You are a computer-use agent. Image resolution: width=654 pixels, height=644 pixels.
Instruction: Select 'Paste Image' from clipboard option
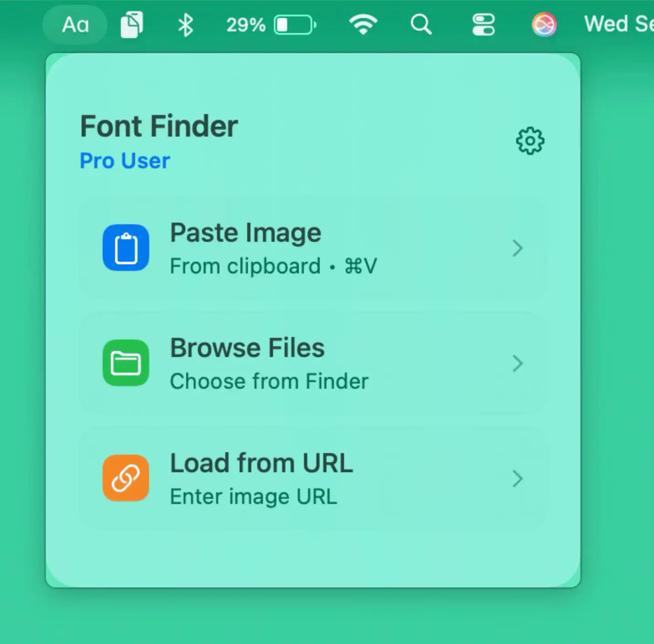click(246, 233)
